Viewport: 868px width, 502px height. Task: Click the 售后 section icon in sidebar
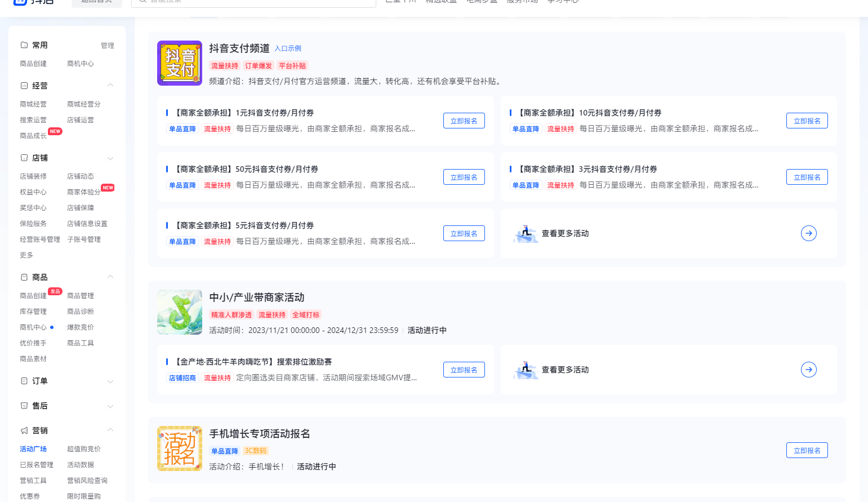(x=24, y=406)
